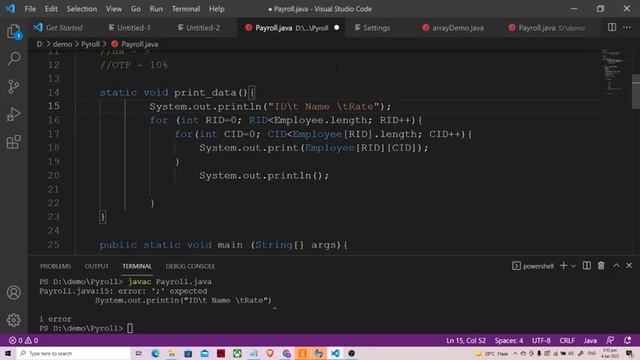Kill terminal using trash icon
Image resolution: width=640 pixels, height=360 pixels.
pos(601,266)
